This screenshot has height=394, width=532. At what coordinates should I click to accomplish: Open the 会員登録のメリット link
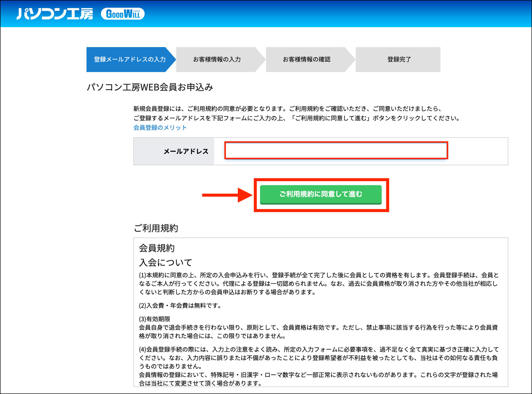[x=160, y=128]
